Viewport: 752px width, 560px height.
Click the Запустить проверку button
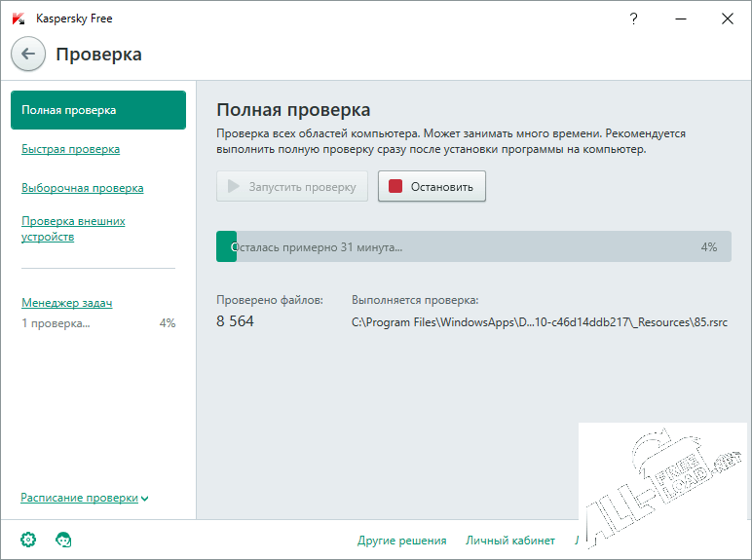292,187
